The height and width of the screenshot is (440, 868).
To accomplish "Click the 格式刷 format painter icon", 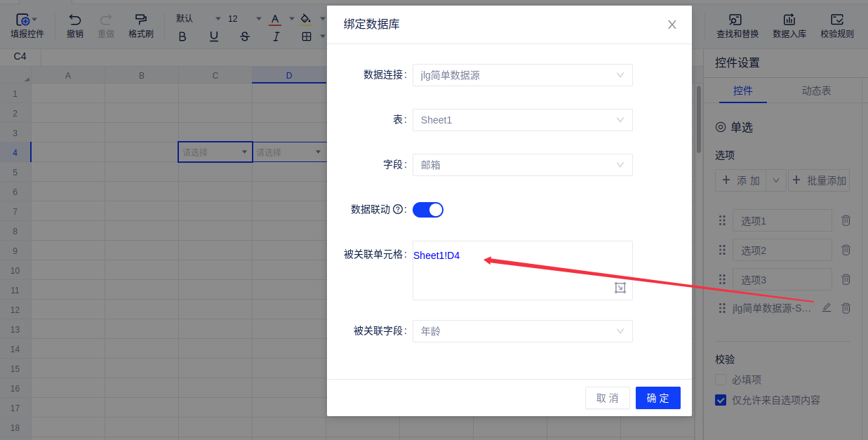I will [141, 20].
